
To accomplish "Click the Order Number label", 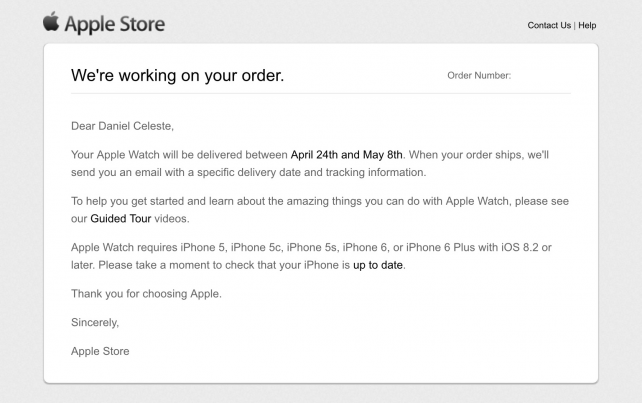I will coord(479,75).
